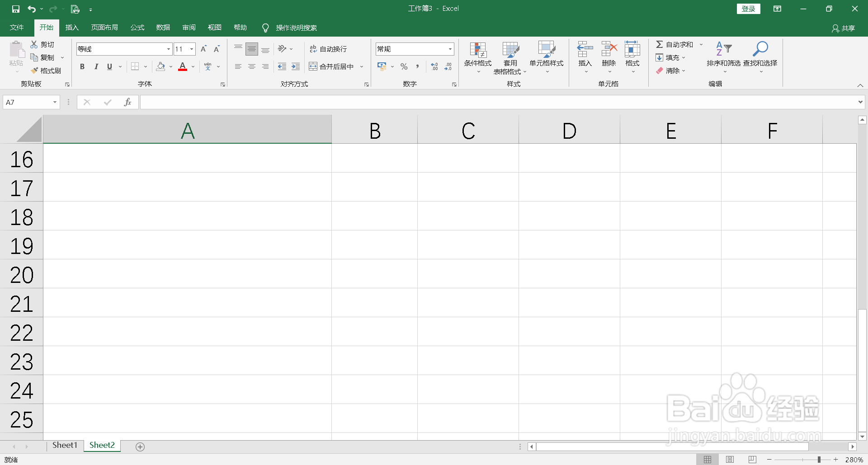Expand Merge & Center dropdown arrow

coord(362,66)
